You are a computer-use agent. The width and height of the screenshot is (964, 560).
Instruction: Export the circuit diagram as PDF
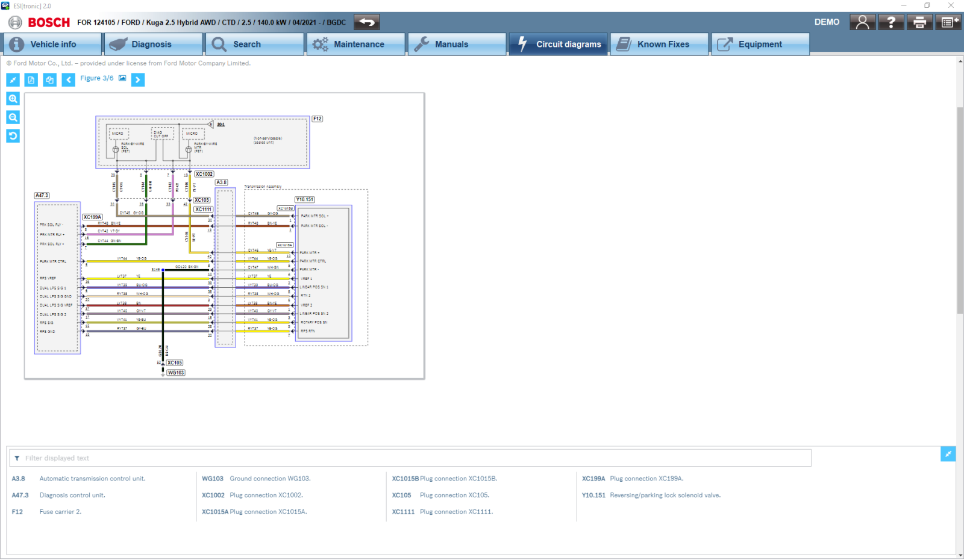pyautogui.click(x=30, y=79)
